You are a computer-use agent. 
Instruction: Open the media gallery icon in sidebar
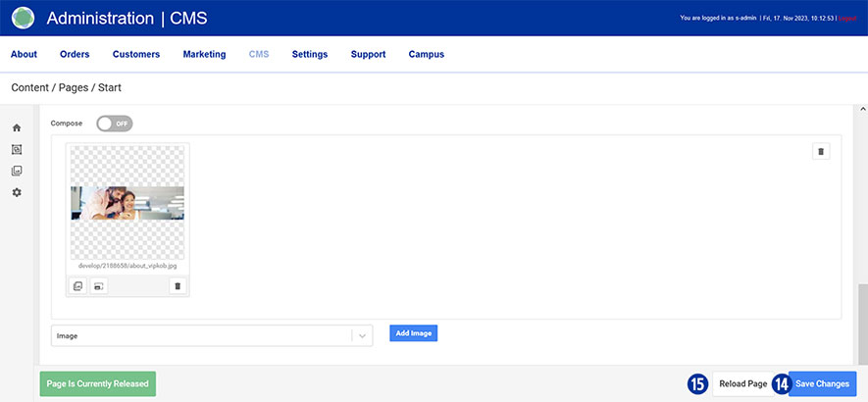click(x=17, y=171)
